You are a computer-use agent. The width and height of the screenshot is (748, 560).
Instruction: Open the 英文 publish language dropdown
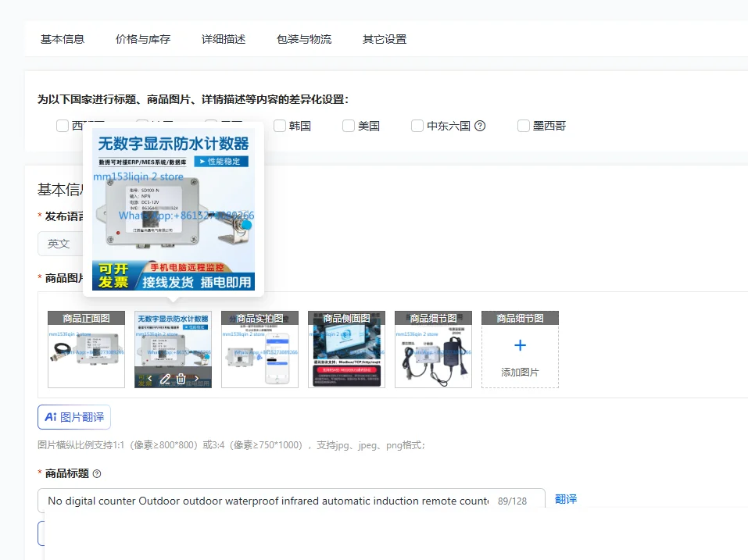tap(61, 244)
